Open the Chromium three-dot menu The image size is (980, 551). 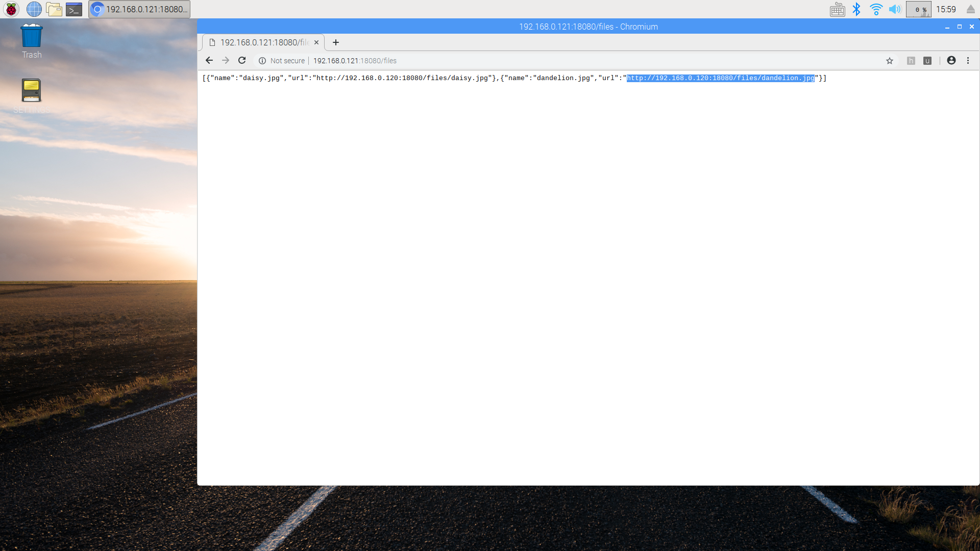click(968, 61)
